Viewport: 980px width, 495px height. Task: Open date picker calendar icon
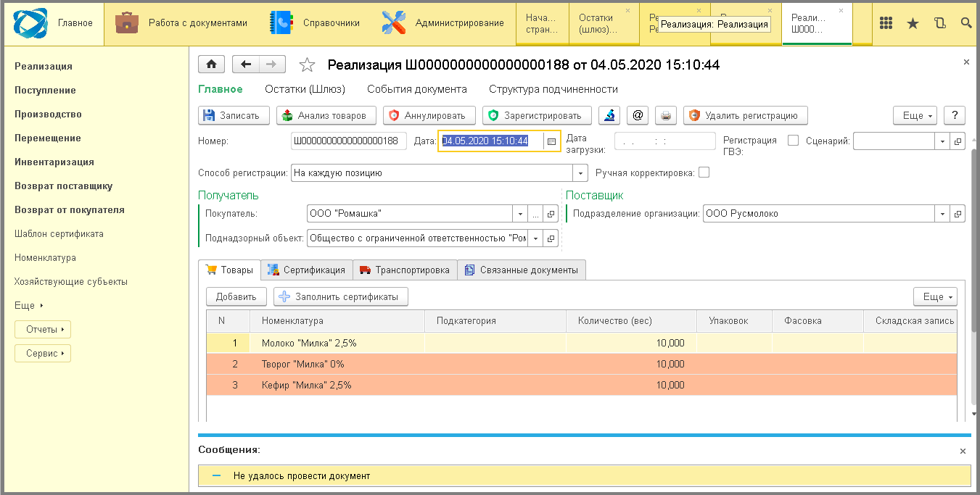[551, 141]
